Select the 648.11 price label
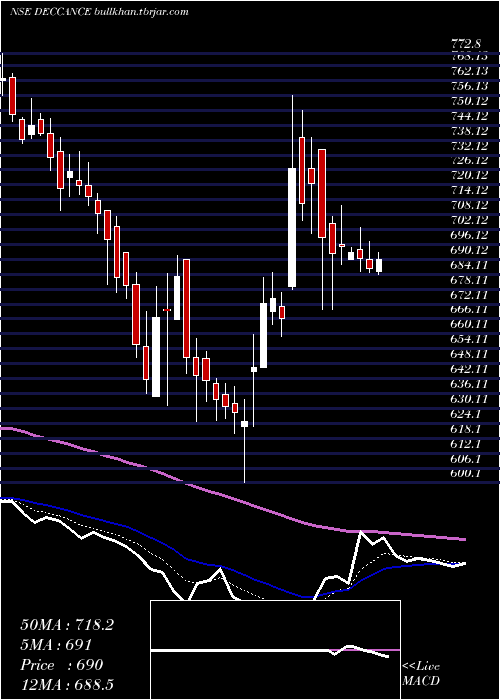The image size is (500, 700). pos(469,354)
